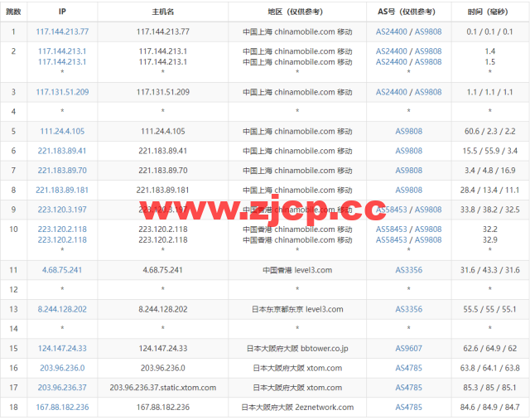
Task: Select time value 28.4 / 13.4 / 11.1
Action: click(490, 190)
